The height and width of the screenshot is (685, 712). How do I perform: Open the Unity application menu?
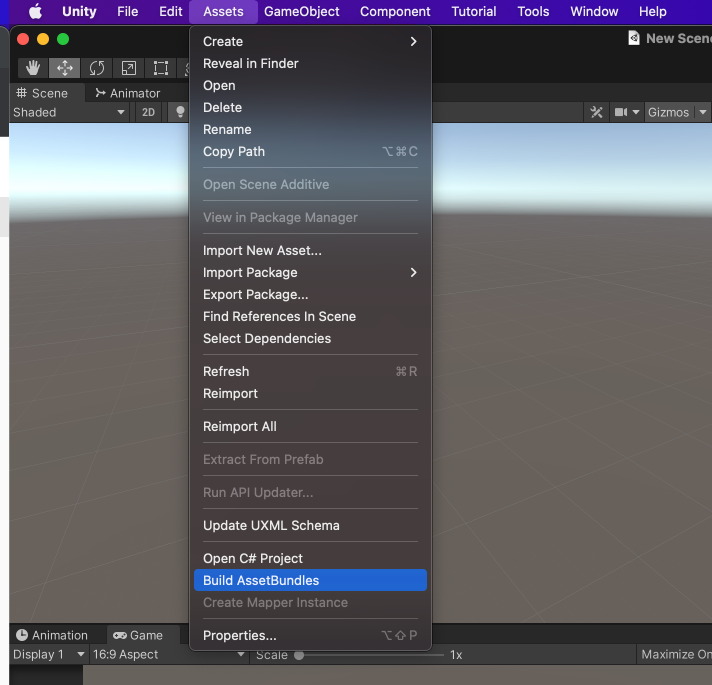pyautogui.click(x=79, y=11)
